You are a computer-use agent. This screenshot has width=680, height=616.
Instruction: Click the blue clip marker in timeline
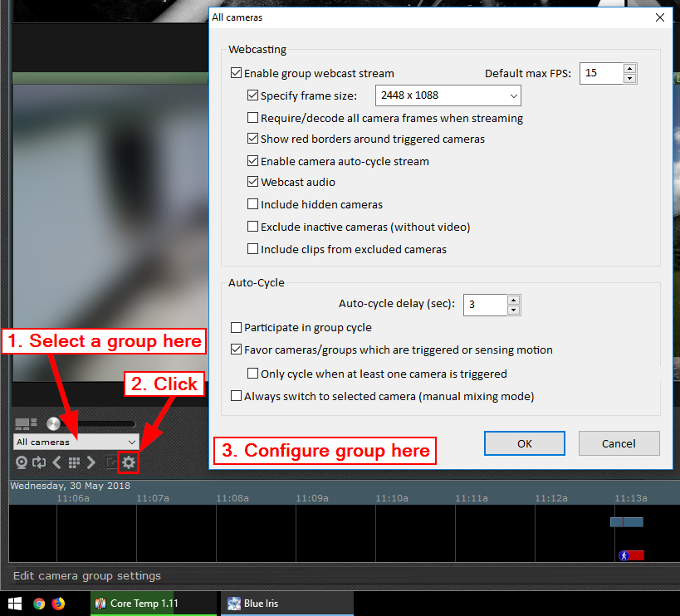click(627, 522)
